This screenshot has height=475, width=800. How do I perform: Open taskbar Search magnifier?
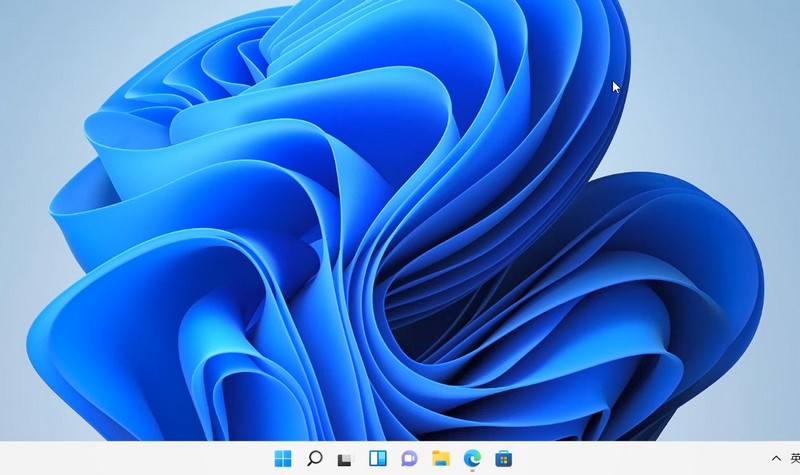click(314, 458)
